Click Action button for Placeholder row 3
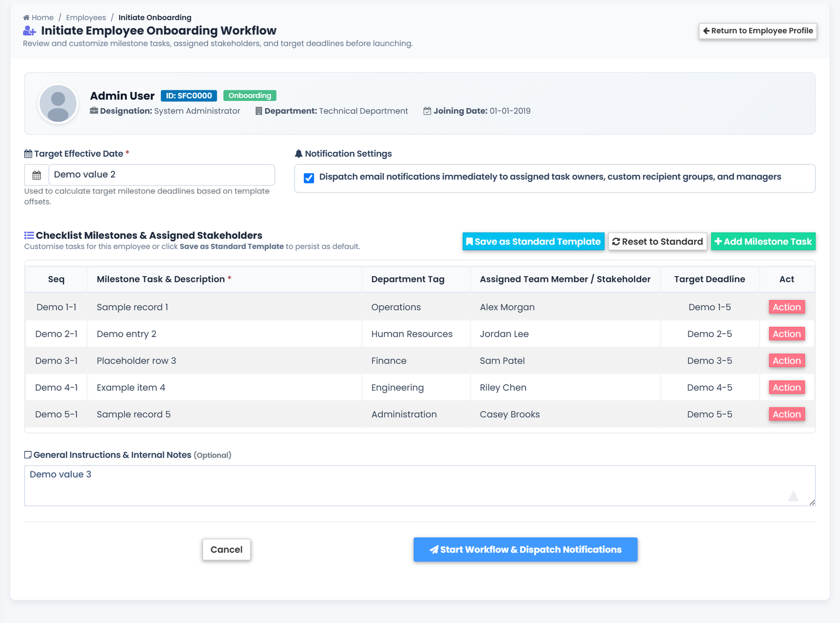 point(786,361)
